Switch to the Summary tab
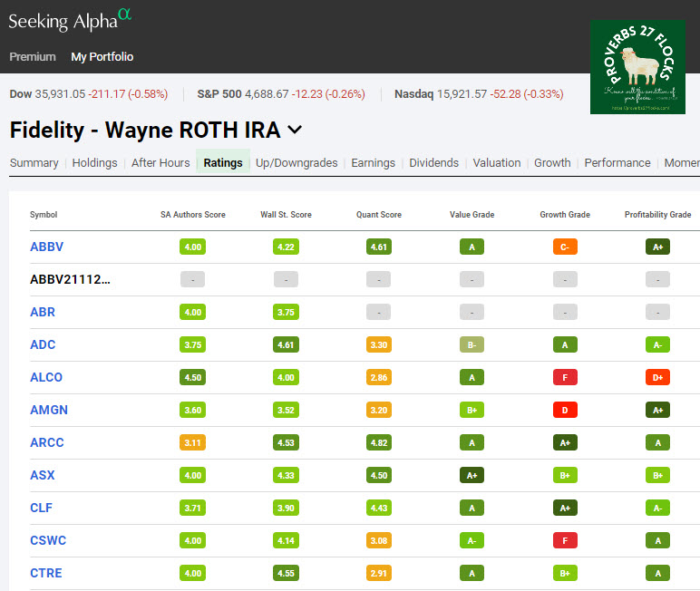The height and width of the screenshot is (591, 700). tap(34, 163)
